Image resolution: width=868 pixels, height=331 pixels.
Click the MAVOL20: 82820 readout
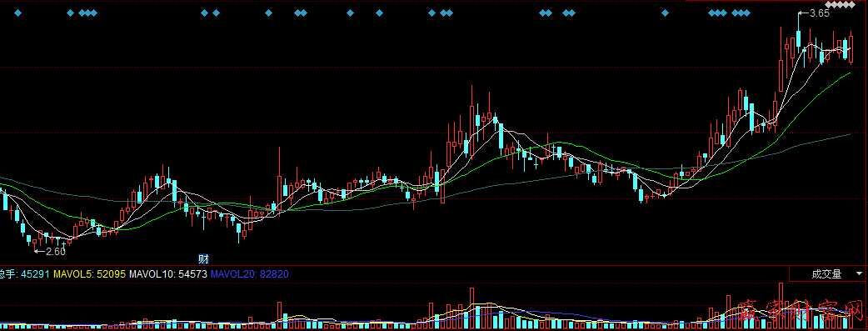tap(250, 274)
